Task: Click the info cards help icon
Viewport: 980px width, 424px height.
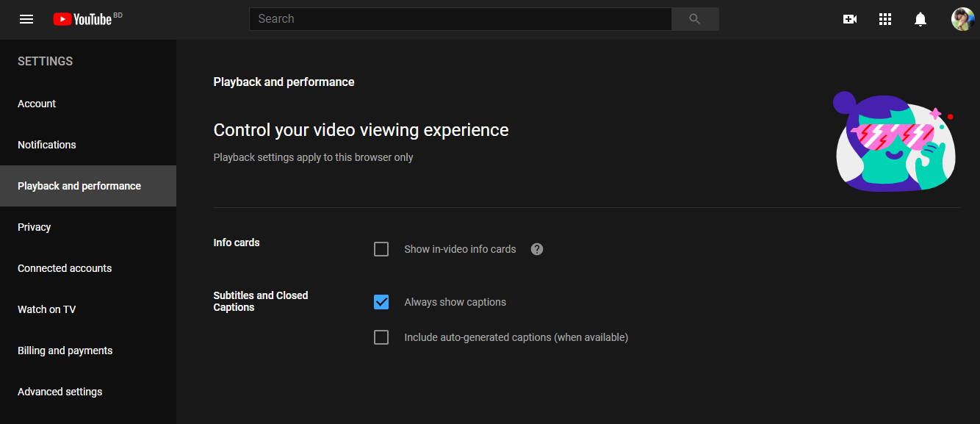Action: pos(537,249)
